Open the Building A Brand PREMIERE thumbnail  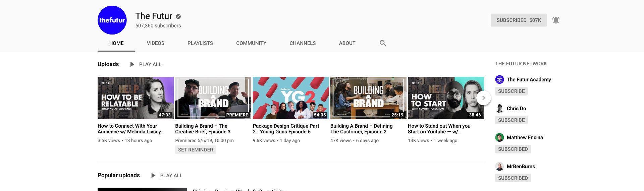[213, 98]
